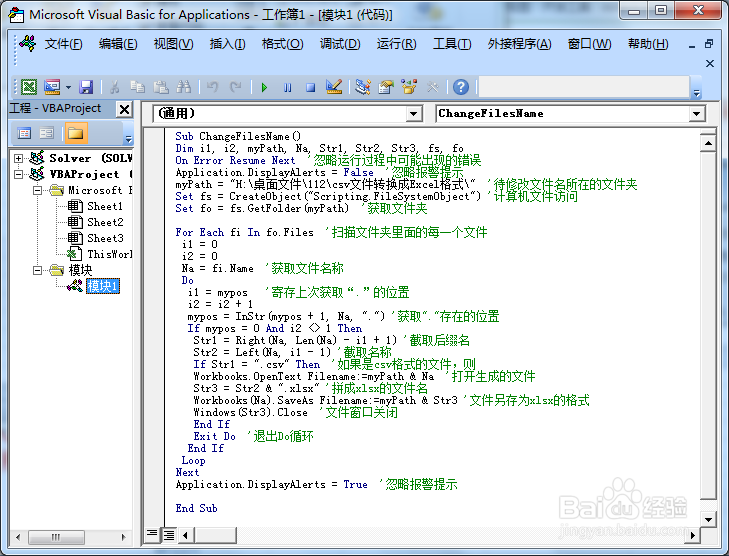Screen dimensions: 729x556
Task: Select 模块1 in the project tree
Action: click(103, 286)
